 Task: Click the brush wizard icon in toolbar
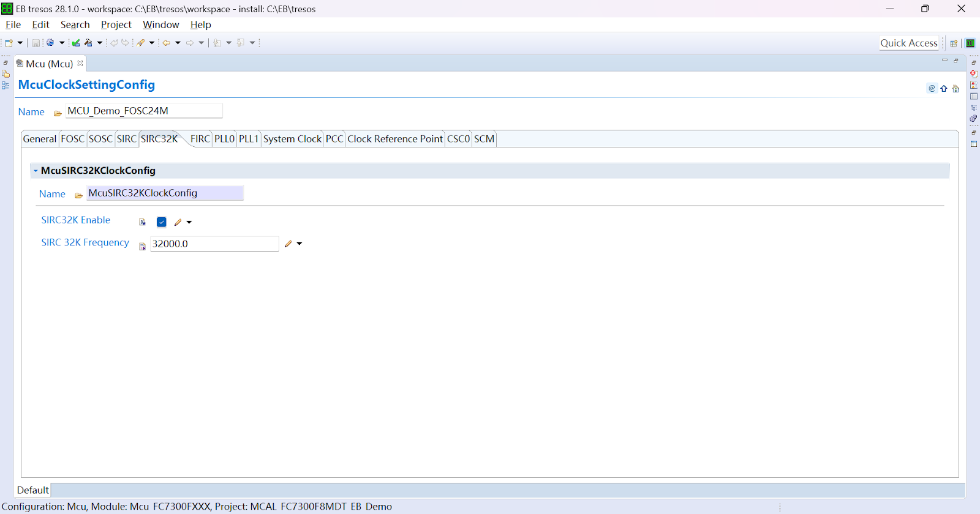tap(141, 43)
